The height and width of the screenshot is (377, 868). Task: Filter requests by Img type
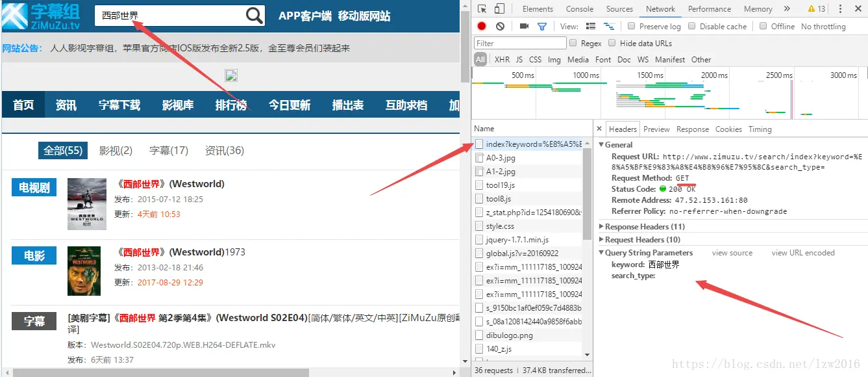[554, 59]
